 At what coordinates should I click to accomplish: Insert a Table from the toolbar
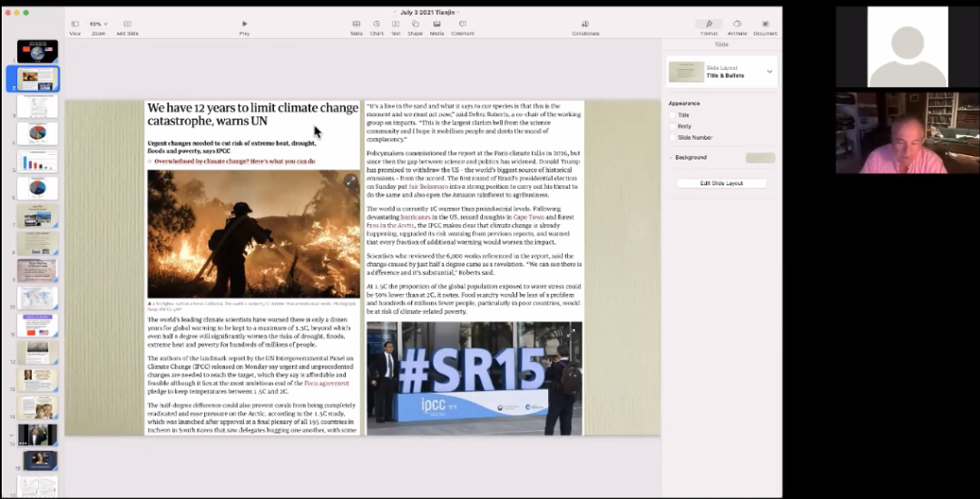(356, 24)
